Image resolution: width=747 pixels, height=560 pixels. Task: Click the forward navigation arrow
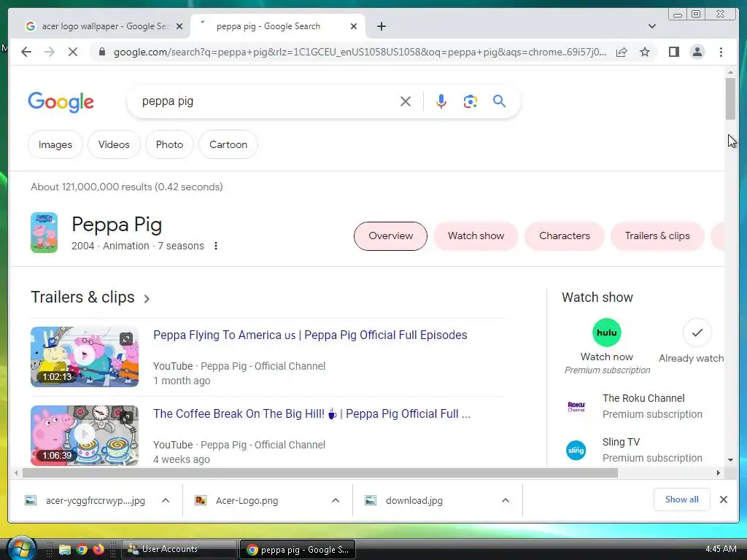point(50,52)
